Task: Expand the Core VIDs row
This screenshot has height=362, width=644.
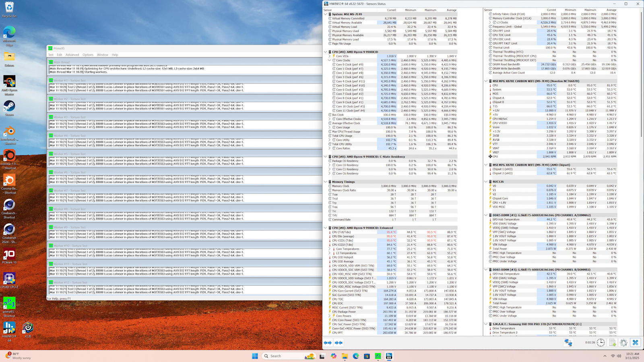Action: [x=329, y=56]
